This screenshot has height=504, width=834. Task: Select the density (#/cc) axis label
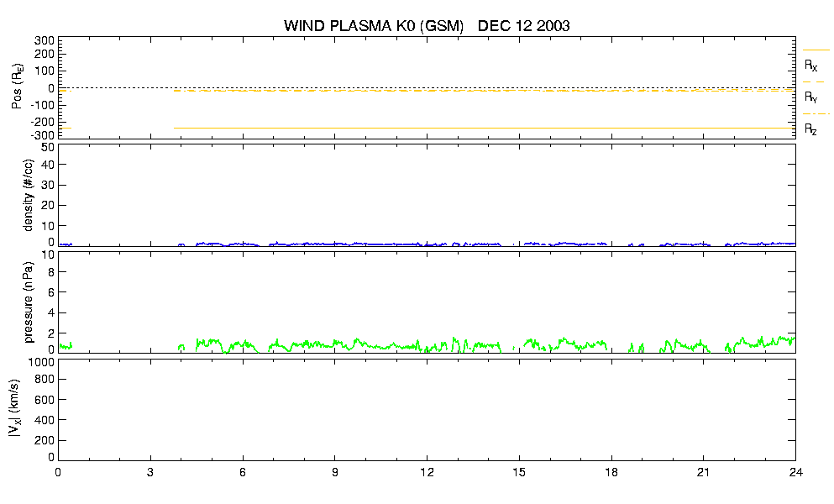pos(28,196)
